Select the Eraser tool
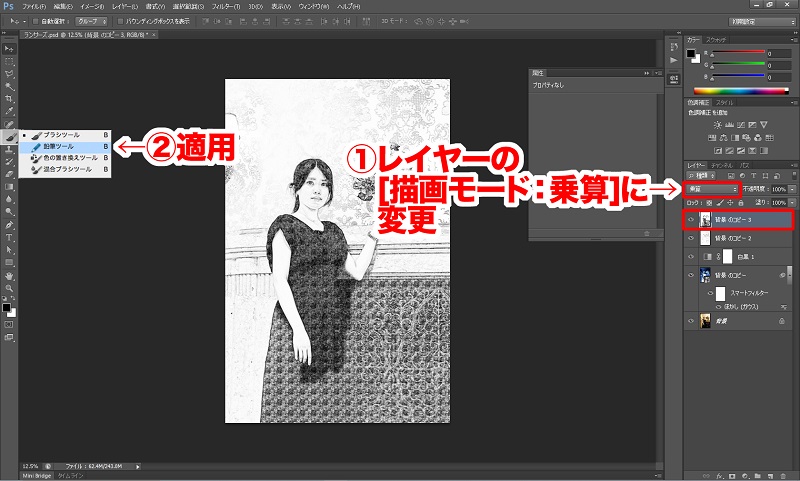Screen dimensions: 800x481 point(9,174)
